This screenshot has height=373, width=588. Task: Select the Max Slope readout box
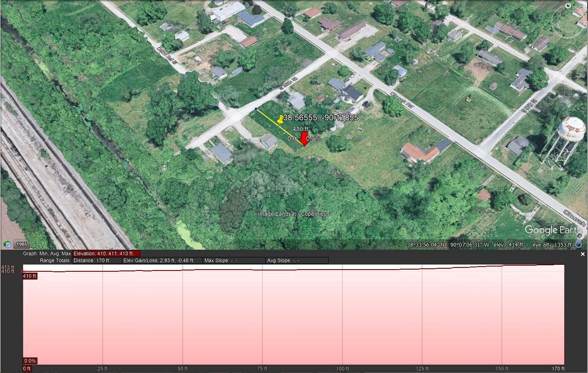pyautogui.click(x=234, y=260)
